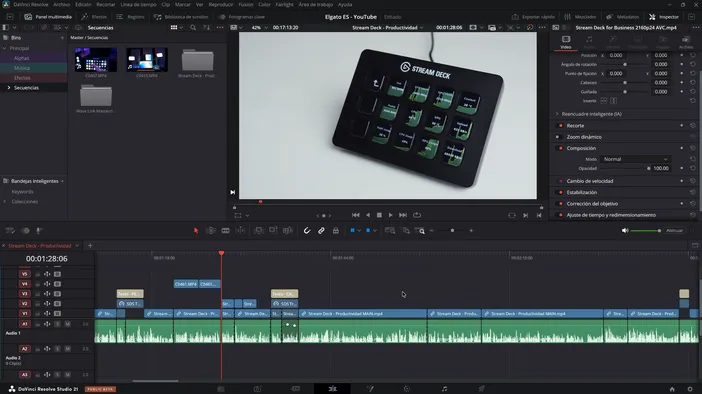Jump to first frame in viewer
Screen dimensions: 702x394
click(355, 215)
